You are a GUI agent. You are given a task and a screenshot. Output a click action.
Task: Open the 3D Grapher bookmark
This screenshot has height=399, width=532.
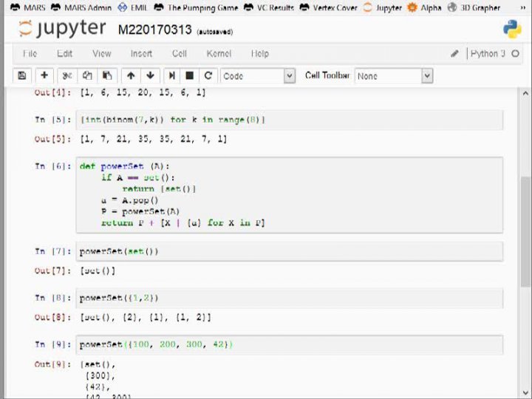[x=474, y=7]
